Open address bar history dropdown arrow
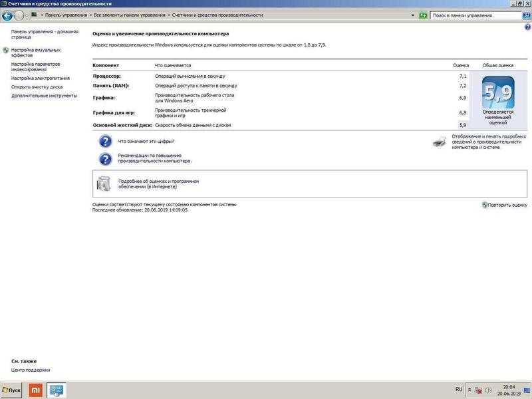The height and width of the screenshot is (399, 532). click(412, 15)
